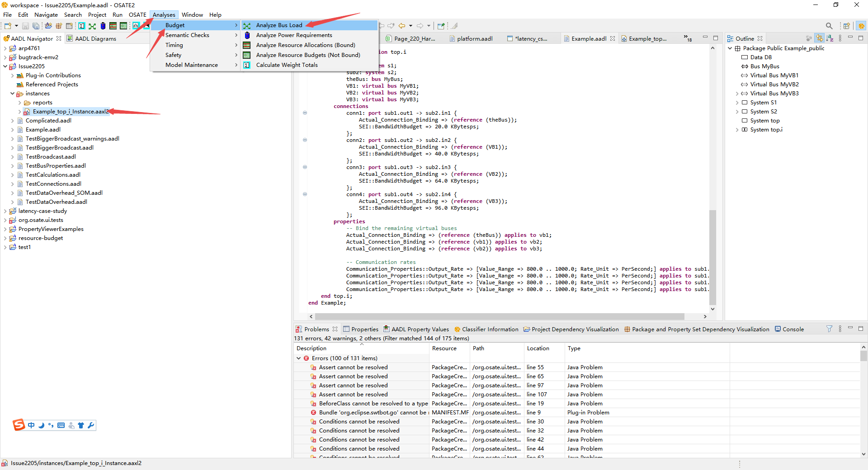Switch to the Console tab
868x470 pixels.
pyautogui.click(x=793, y=329)
